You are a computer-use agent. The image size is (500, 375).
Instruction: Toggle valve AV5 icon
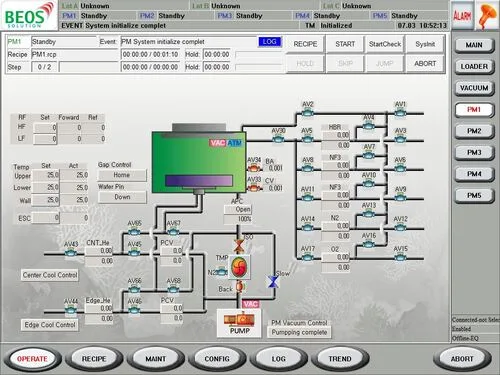click(307, 139)
